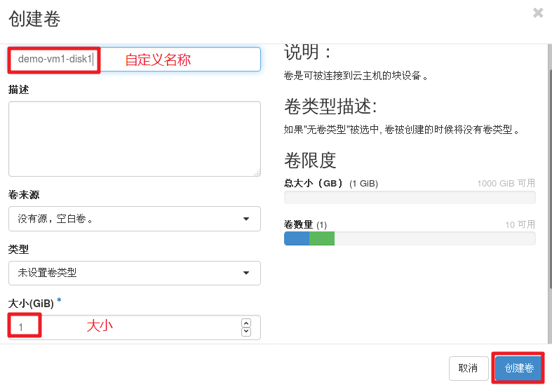Viewport: 552px width, 392px height.
Task: Click inside the 描述 text area
Action: point(135,139)
